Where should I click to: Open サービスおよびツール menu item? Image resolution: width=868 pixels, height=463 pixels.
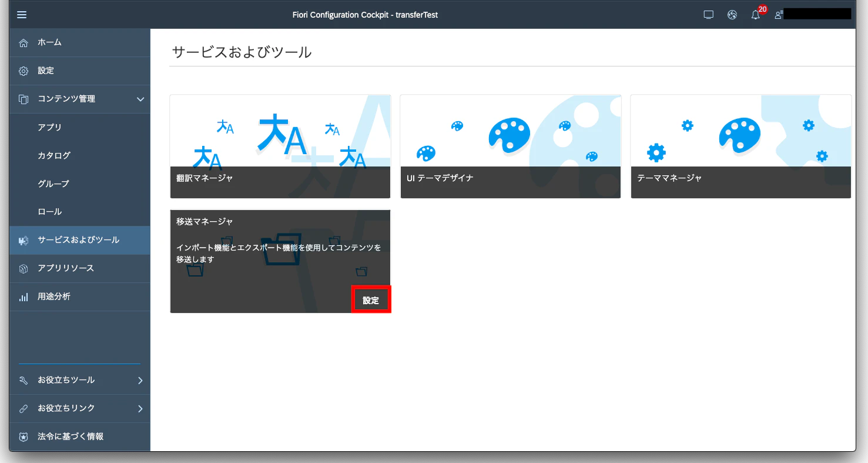tap(80, 241)
